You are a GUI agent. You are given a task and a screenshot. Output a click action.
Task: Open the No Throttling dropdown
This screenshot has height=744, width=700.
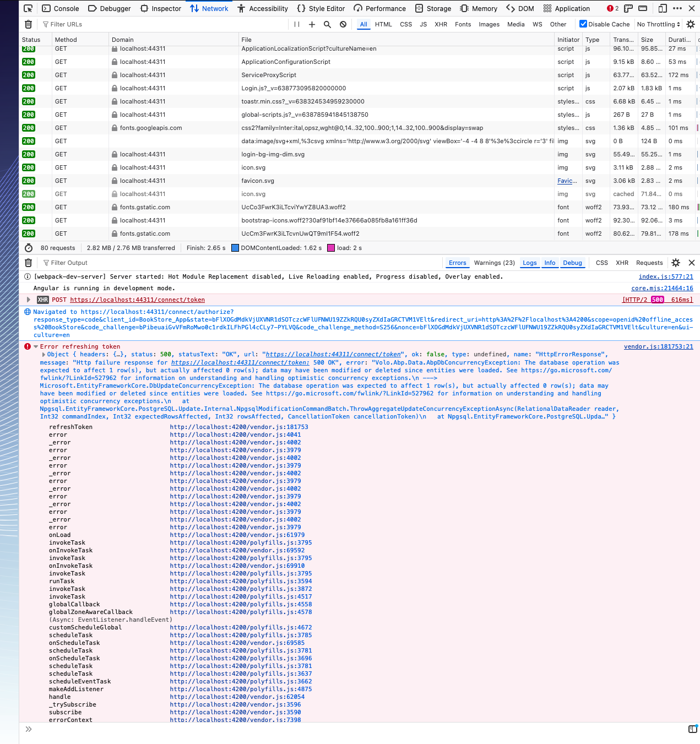[x=659, y=24]
